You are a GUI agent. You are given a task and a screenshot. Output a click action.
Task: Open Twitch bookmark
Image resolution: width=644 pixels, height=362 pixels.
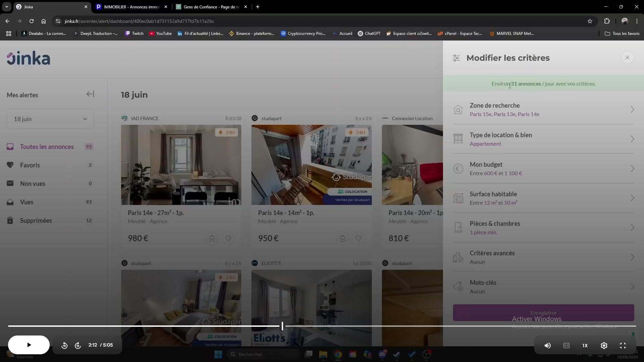134,34
